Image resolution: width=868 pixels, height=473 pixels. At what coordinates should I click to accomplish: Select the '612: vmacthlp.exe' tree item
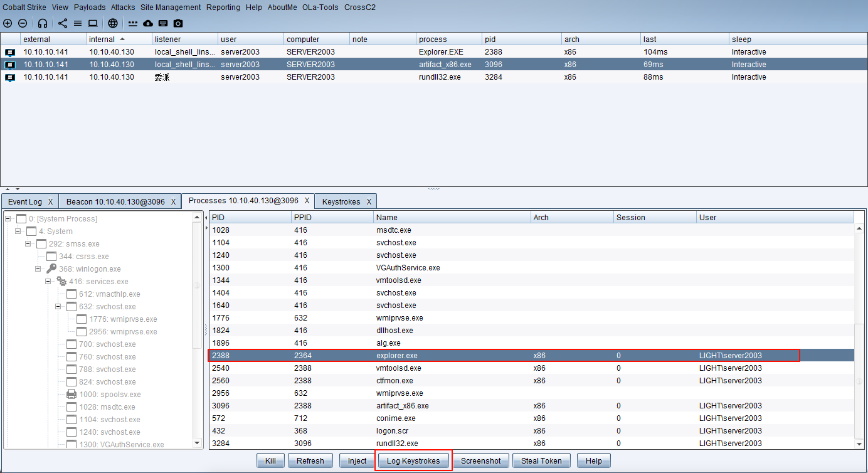(x=103, y=294)
